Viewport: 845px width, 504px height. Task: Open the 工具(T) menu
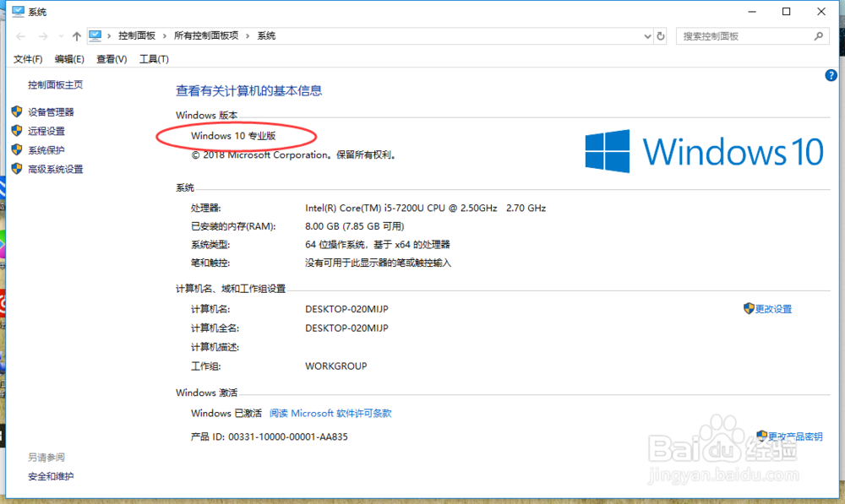(154, 59)
